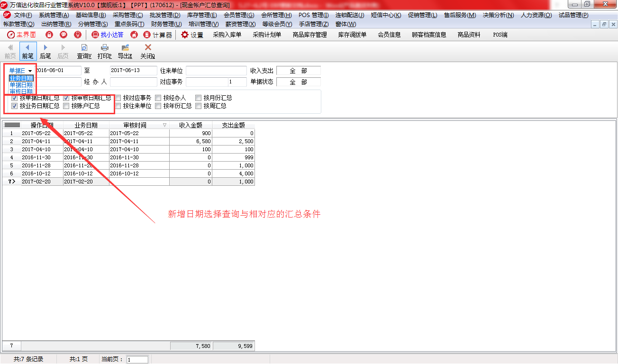618x364 pixels.
Task: Open 顾客档案信息 shortcut
Action: pyautogui.click(x=429, y=35)
